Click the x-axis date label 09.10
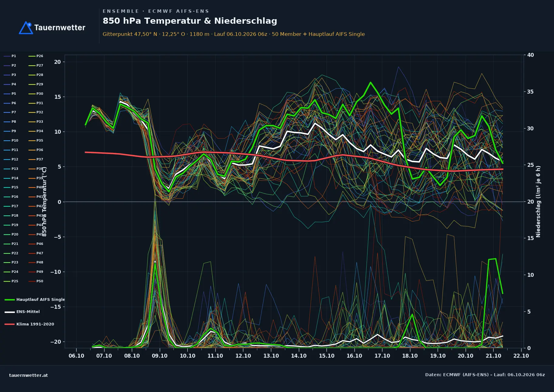Screen dimensions: 554x392 [x=160, y=356]
